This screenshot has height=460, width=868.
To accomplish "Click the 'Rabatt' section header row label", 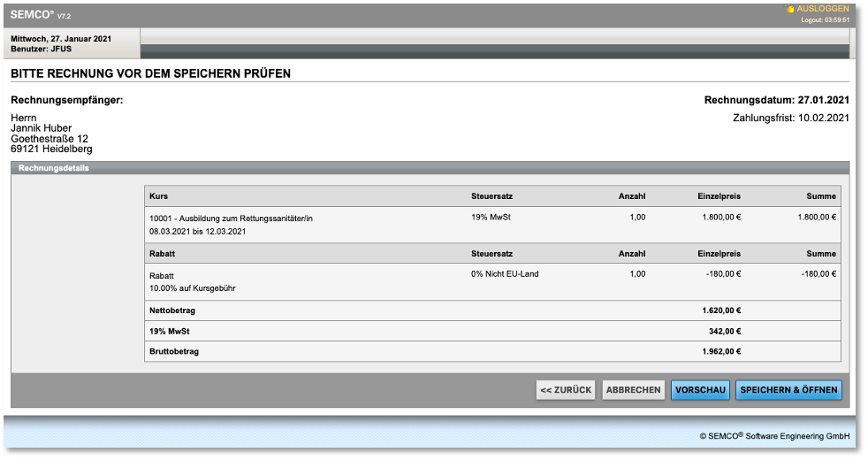I will point(162,254).
